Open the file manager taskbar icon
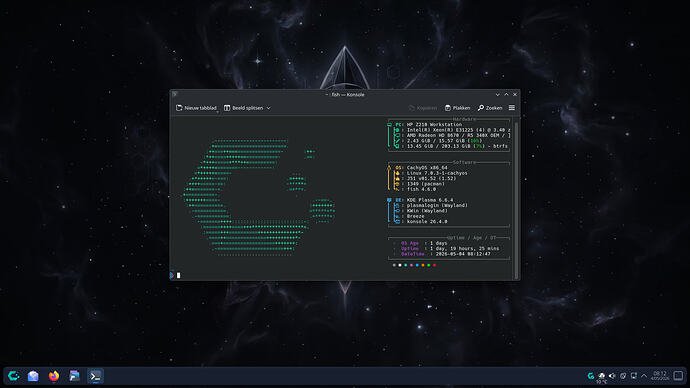Screen dimensions: 690x388 point(74,376)
